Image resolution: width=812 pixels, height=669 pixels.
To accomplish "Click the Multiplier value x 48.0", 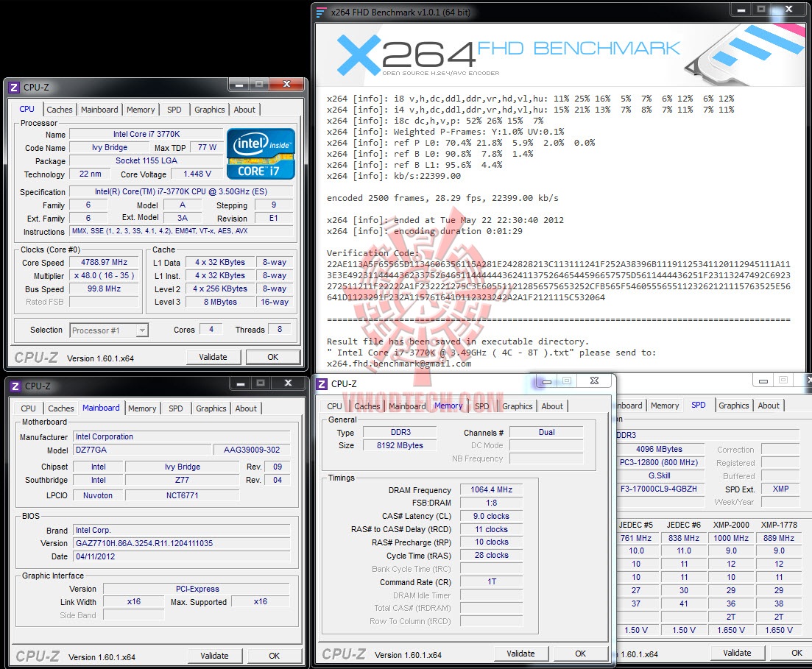I will 104,276.
